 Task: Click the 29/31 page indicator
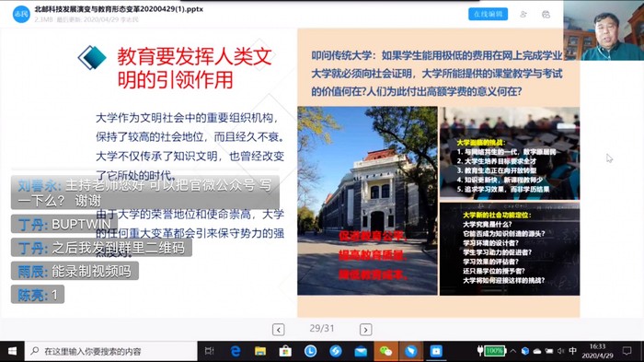pyautogui.click(x=322, y=329)
